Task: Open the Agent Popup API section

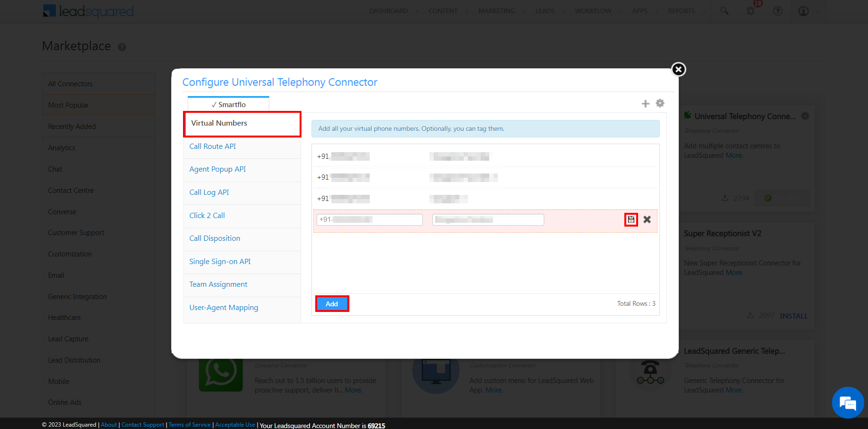Action: coord(242,169)
